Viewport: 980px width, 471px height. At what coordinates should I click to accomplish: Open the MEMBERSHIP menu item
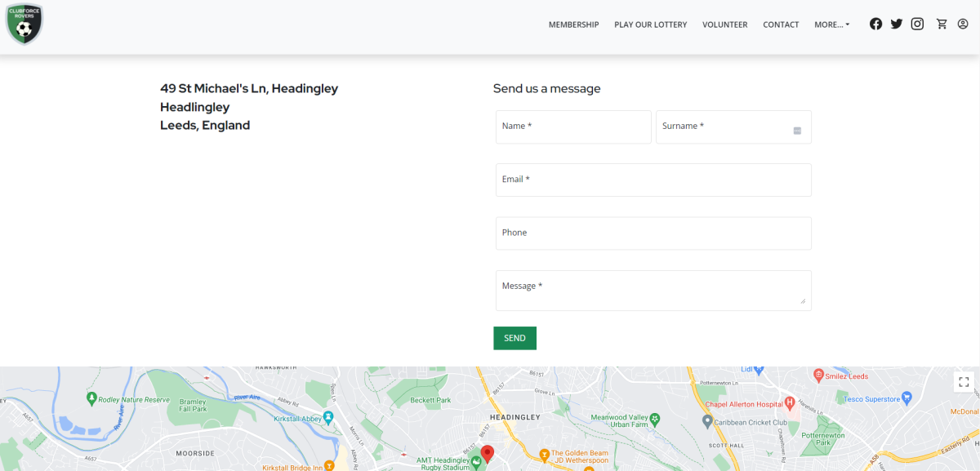pyautogui.click(x=573, y=24)
